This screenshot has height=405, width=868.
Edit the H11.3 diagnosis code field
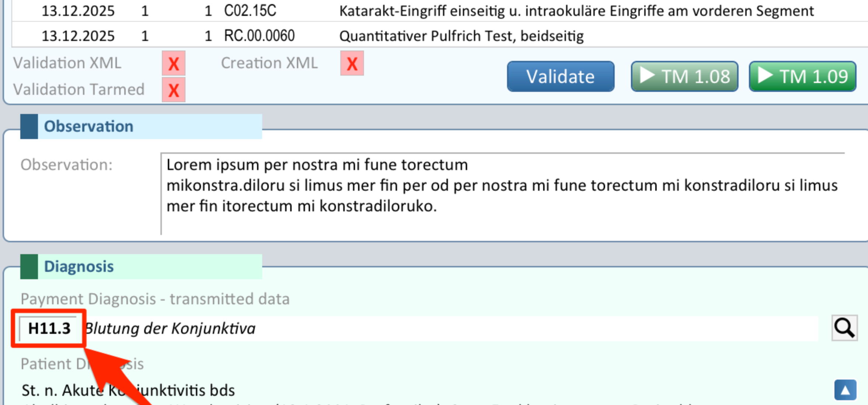[x=49, y=328]
